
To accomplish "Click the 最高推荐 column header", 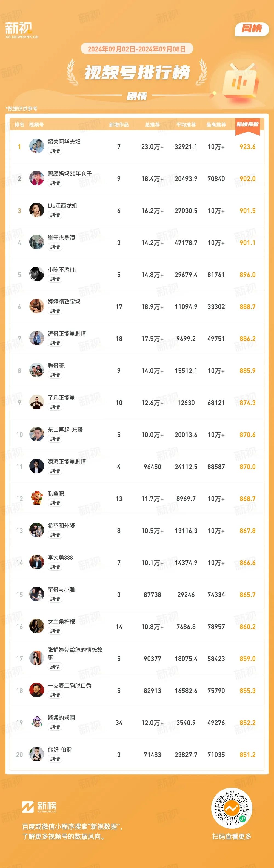I will click(216, 125).
